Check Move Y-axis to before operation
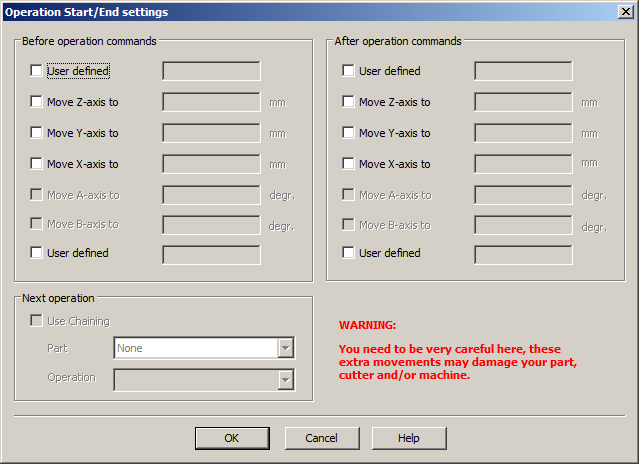Image resolution: width=639 pixels, height=464 pixels. 37,133
